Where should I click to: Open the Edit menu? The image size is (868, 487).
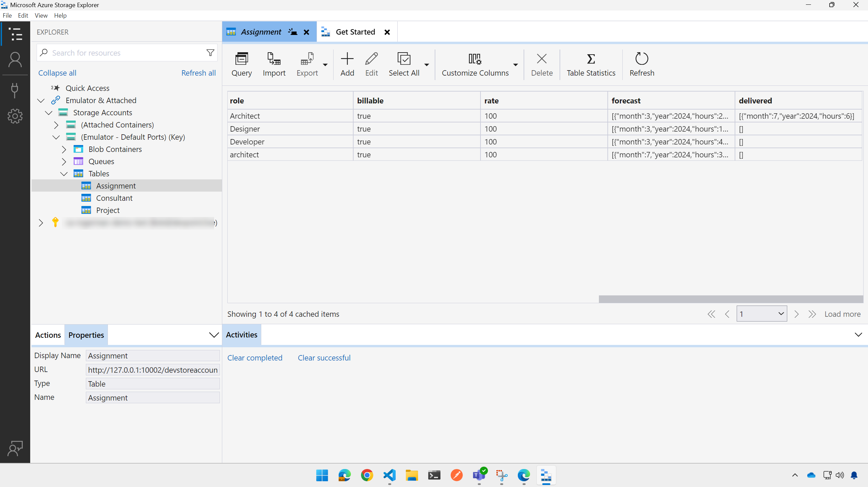(x=23, y=16)
